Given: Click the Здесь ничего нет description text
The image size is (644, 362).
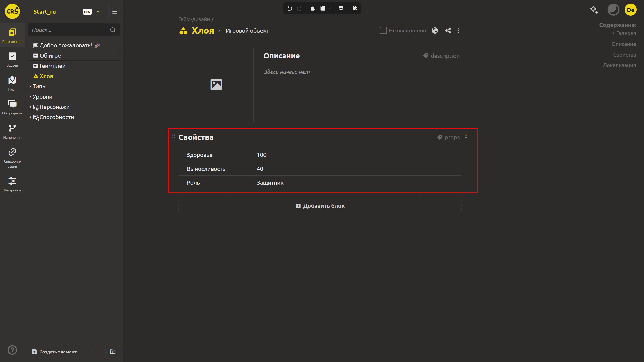Looking at the screenshot, I should 286,72.
